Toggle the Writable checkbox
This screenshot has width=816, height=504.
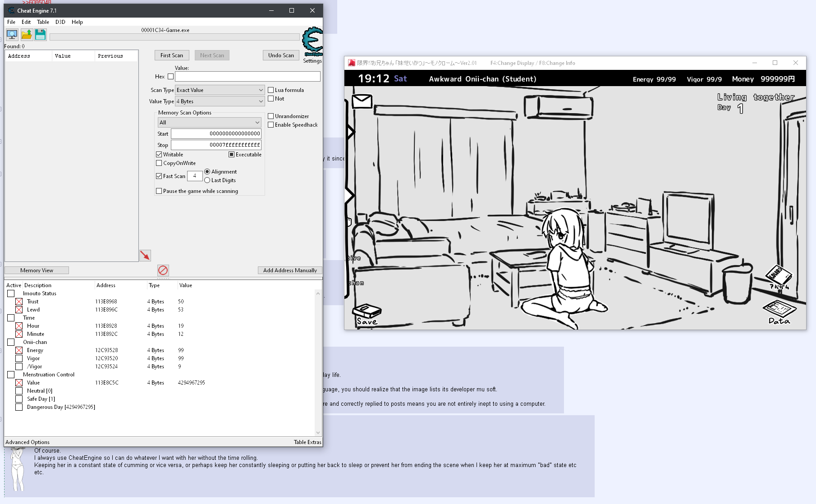[159, 155]
